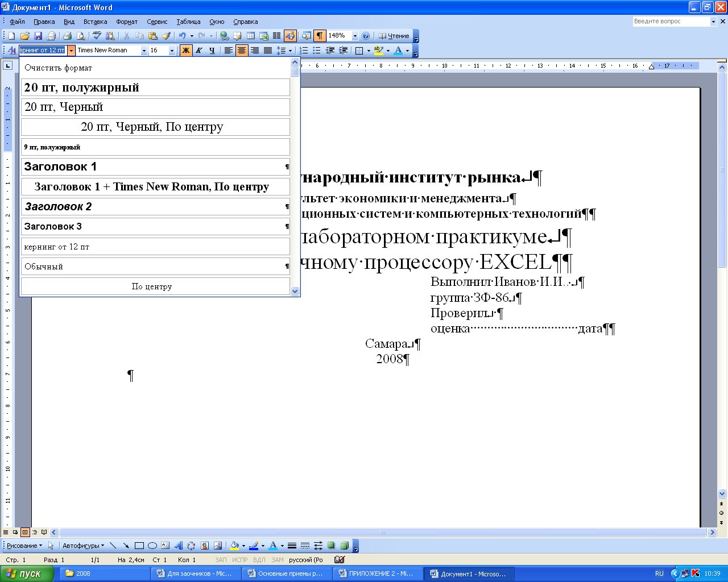Open the Columns button
728x582 pixels.
tap(277, 36)
